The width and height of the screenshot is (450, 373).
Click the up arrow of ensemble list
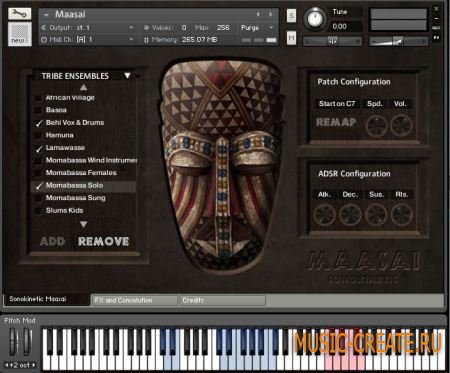coord(84,87)
